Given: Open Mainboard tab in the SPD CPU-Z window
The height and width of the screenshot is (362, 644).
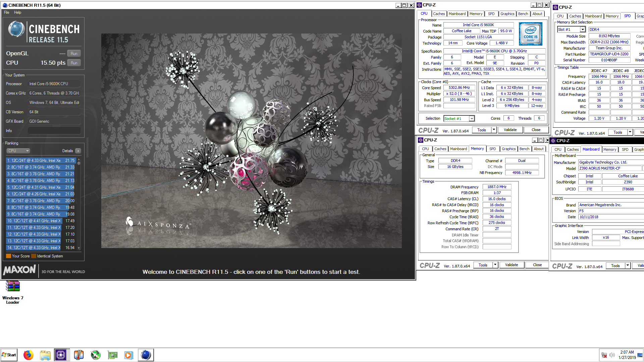Looking at the screenshot, I should (593, 16).
